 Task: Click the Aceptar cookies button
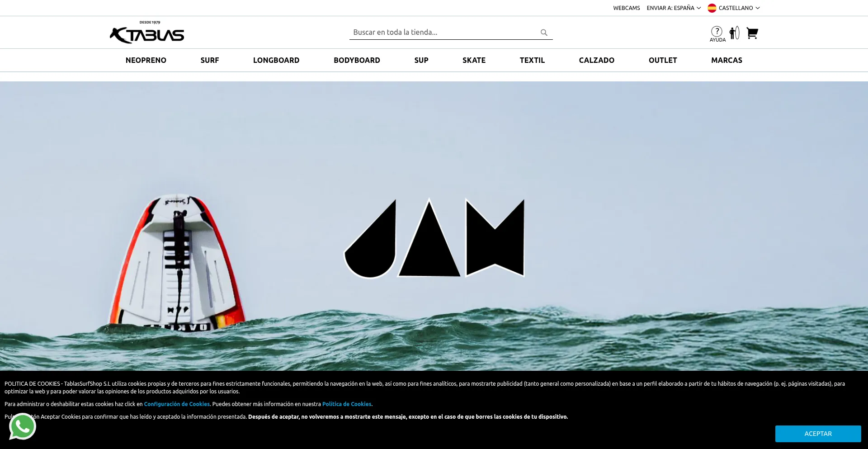click(x=818, y=434)
